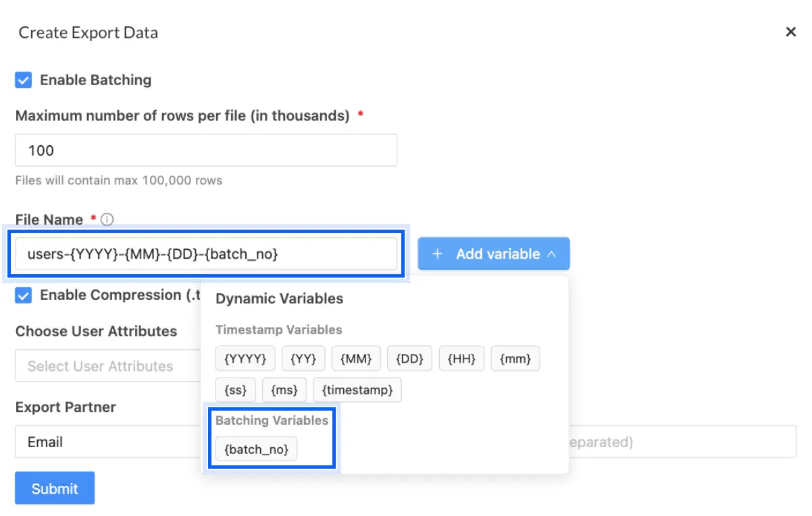This screenshot has height=516, width=812.
Task: Insert the {YYYY} timestamp variable
Action: (245, 359)
